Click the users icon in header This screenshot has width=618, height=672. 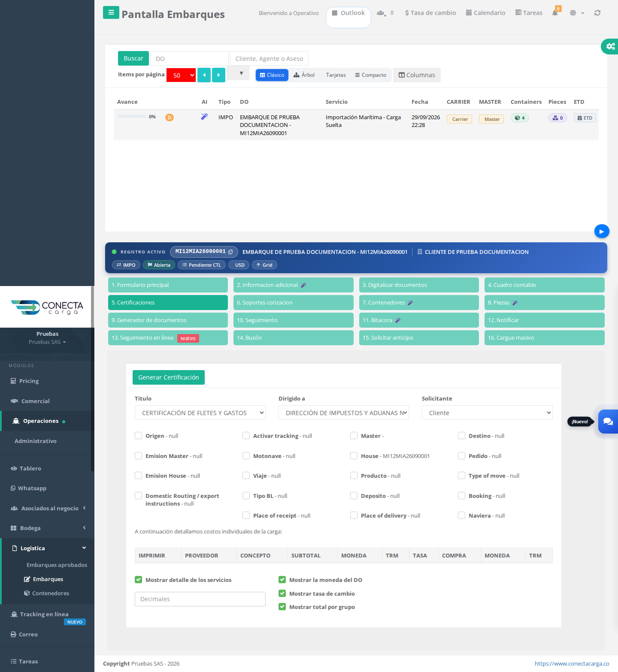point(381,13)
